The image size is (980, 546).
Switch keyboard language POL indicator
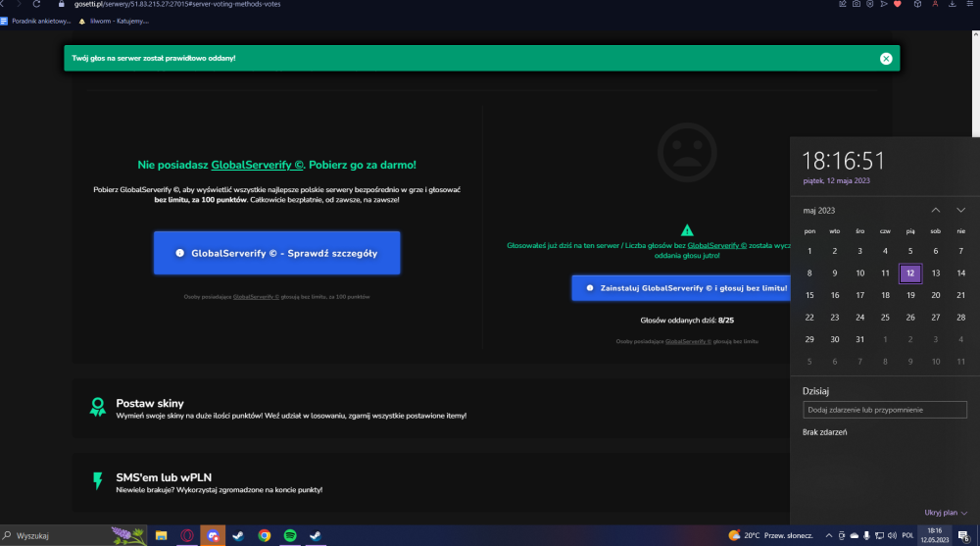pos(907,535)
